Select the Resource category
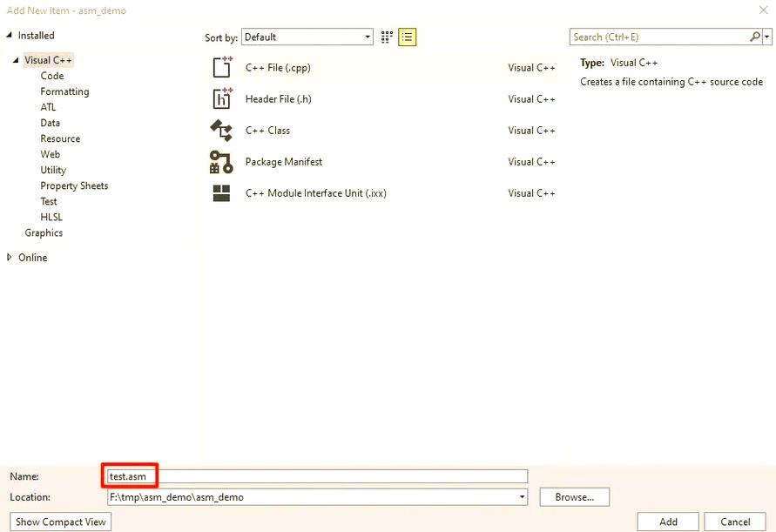The width and height of the screenshot is (776, 532). tap(60, 138)
